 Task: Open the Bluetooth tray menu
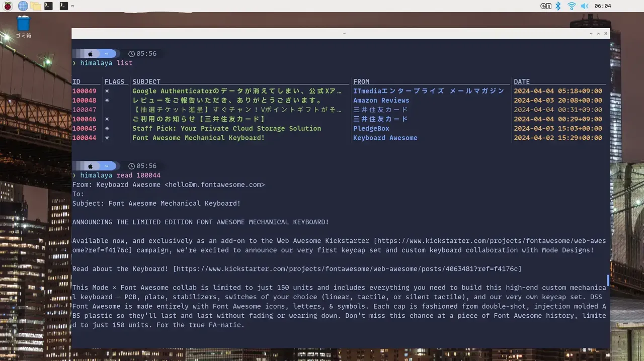[558, 6]
